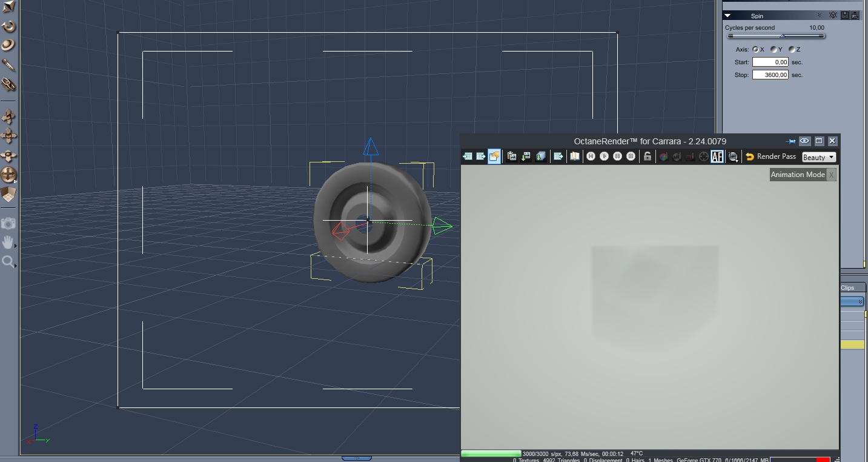Toggle the eye icon in Octane title bar
The height and width of the screenshot is (462, 868).
tap(804, 141)
